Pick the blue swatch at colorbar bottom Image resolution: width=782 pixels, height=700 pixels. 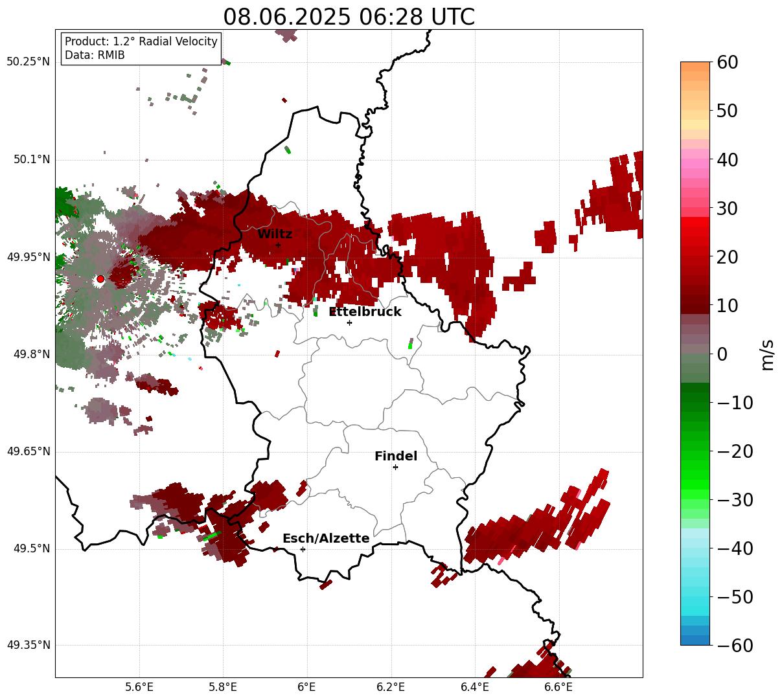click(x=695, y=640)
